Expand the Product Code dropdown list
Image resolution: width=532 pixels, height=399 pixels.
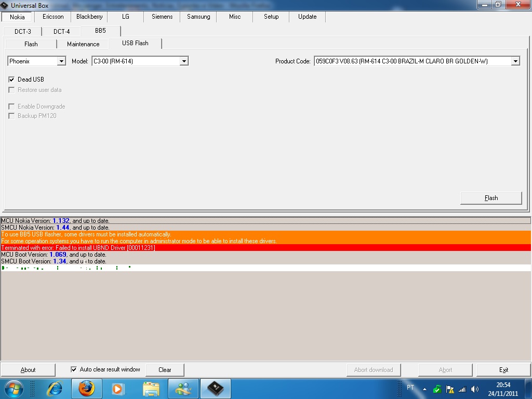point(515,61)
